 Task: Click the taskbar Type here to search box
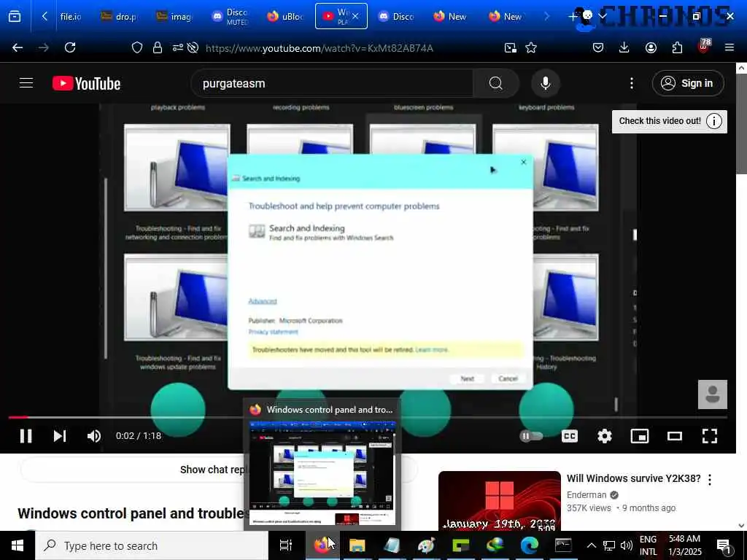[x=152, y=545]
